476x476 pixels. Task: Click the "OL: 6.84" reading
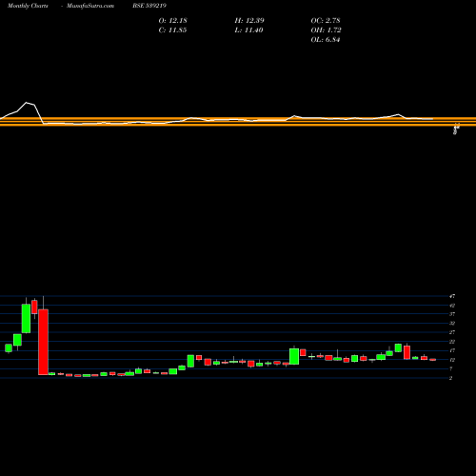pos(326,40)
